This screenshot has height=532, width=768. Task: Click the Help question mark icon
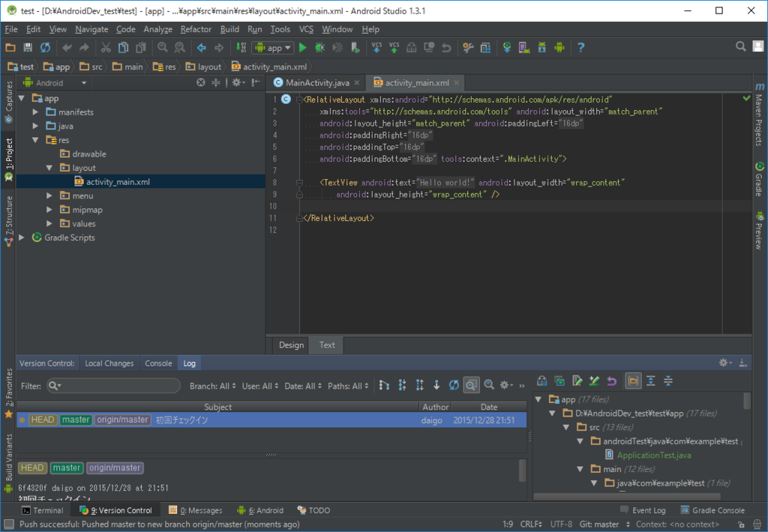tap(581, 47)
